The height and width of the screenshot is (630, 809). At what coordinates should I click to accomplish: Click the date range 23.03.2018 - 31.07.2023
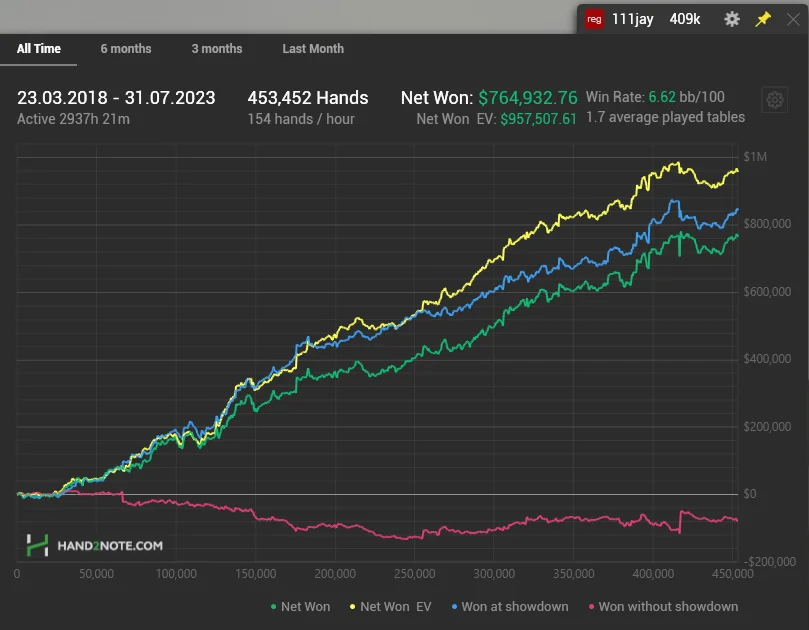point(115,98)
